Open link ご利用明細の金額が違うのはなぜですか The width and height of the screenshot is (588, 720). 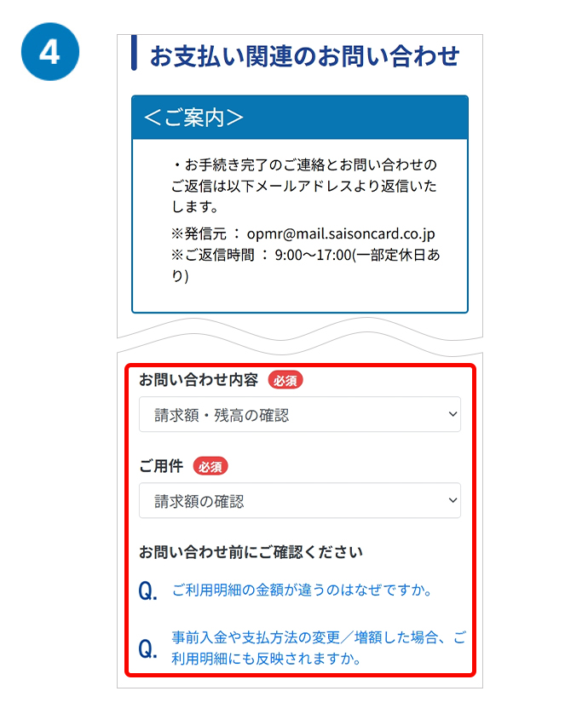pos(302,590)
